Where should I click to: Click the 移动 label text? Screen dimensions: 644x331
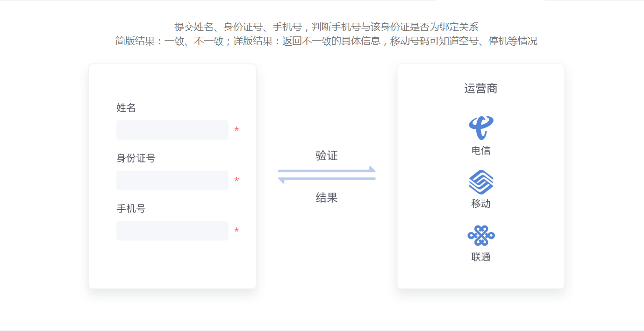coord(481,204)
